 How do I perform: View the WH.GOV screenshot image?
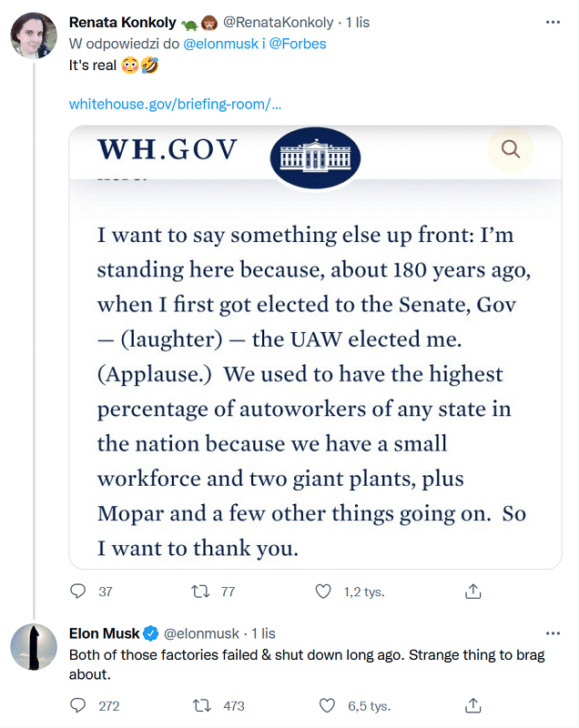315,347
